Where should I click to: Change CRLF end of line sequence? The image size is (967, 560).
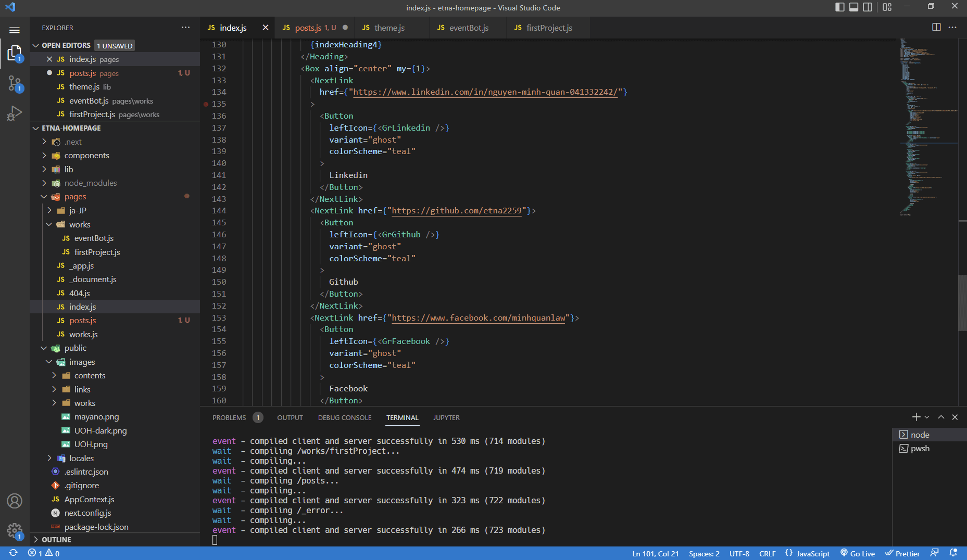pos(768,553)
